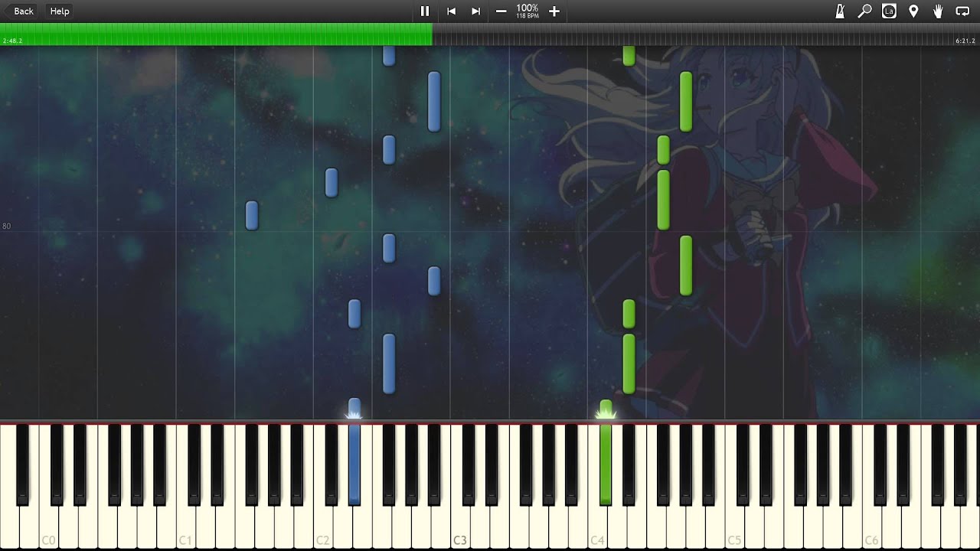Play the C5 piano key
Viewport: 980px width, 551px height.
[x=733, y=528]
